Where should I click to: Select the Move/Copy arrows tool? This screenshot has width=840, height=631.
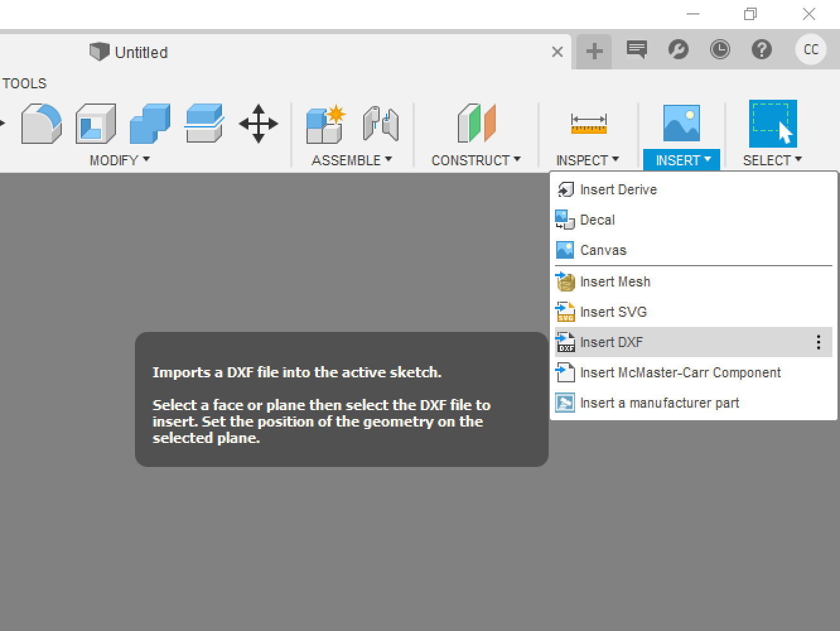[x=259, y=123]
